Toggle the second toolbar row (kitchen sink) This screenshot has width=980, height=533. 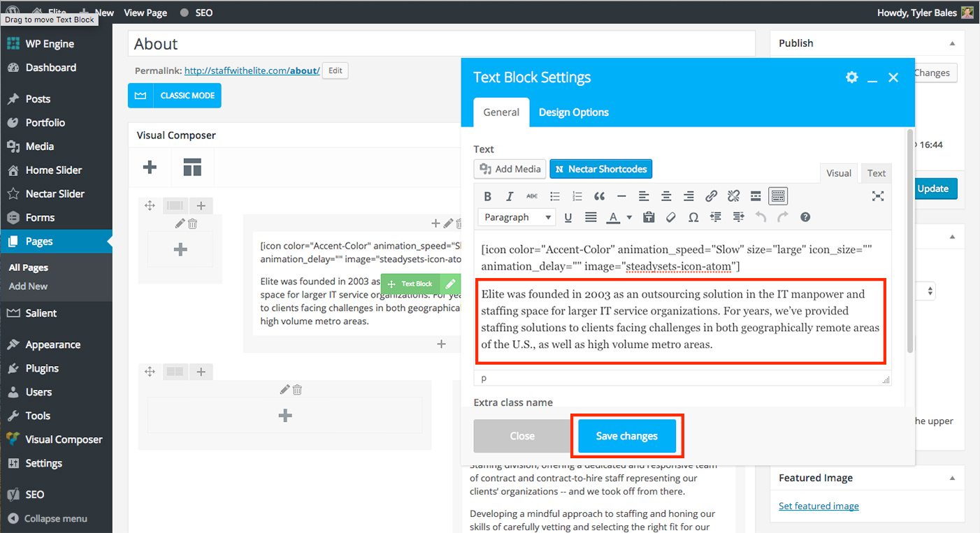[x=777, y=196]
